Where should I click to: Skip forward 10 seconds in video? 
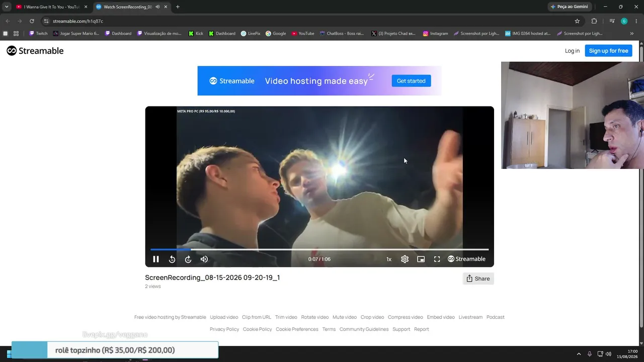click(x=188, y=259)
